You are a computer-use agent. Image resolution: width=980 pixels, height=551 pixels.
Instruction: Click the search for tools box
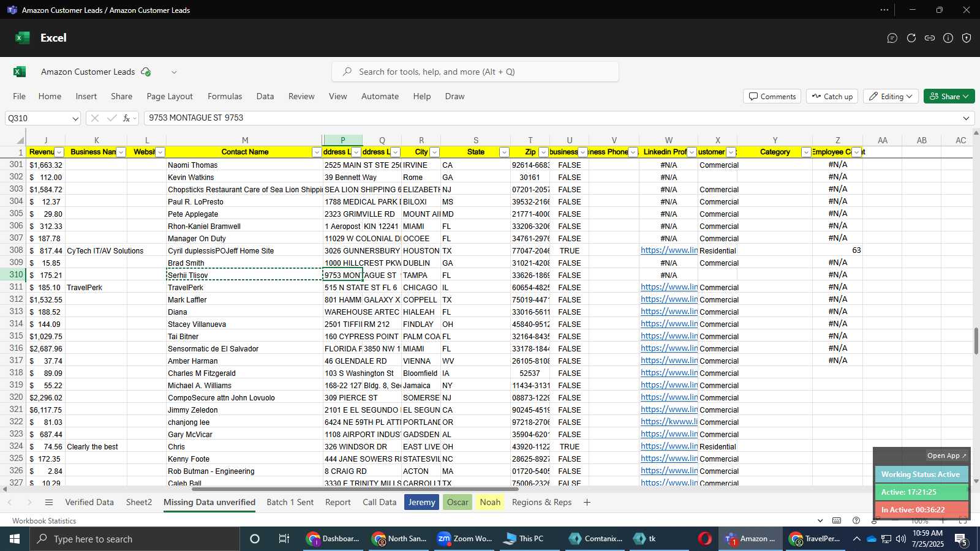475,72
